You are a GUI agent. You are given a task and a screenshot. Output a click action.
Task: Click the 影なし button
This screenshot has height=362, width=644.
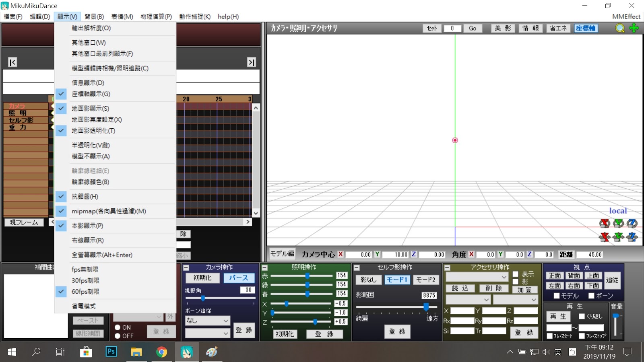tap(368, 280)
